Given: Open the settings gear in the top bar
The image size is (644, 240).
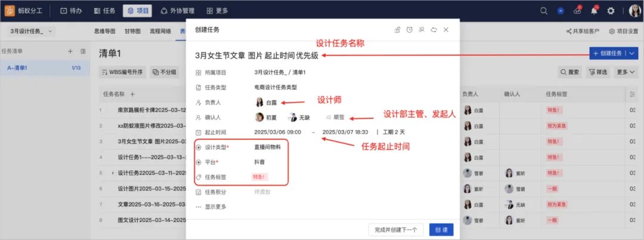Looking at the screenshot, I should coord(611,11).
